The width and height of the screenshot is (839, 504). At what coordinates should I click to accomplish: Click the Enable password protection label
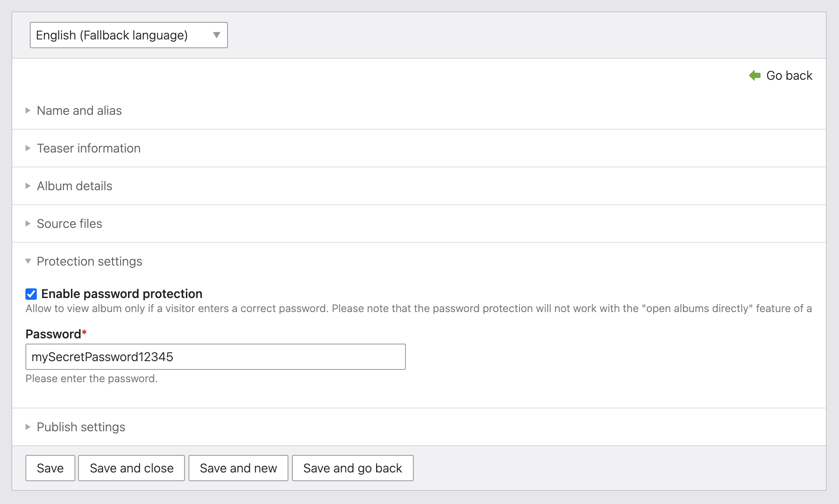[x=122, y=294]
